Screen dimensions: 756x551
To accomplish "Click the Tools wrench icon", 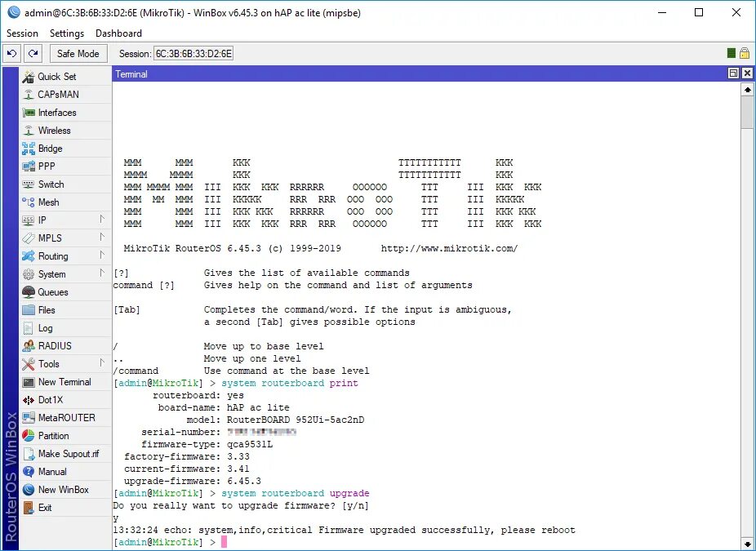I will tap(29, 364).
